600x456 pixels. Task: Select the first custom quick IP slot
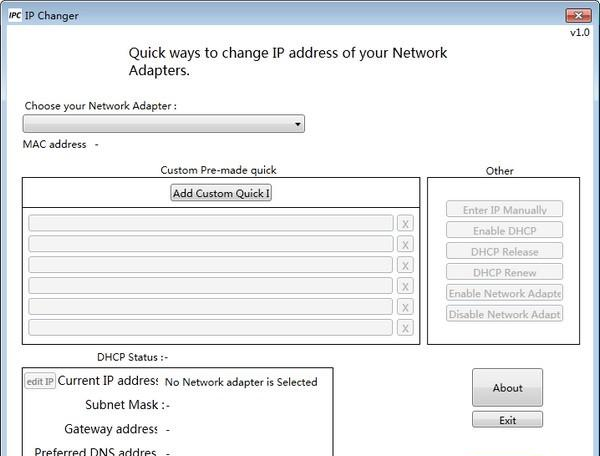tap(211, 223)
